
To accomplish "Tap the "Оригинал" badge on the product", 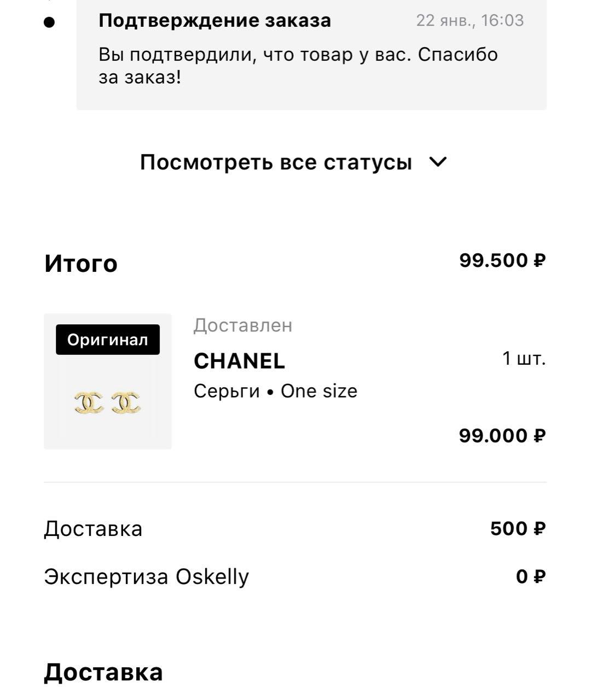I will click(108, 340).
